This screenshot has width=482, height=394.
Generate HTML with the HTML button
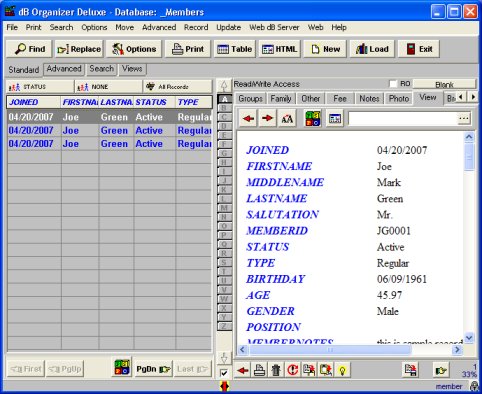(x=279, y=49)
